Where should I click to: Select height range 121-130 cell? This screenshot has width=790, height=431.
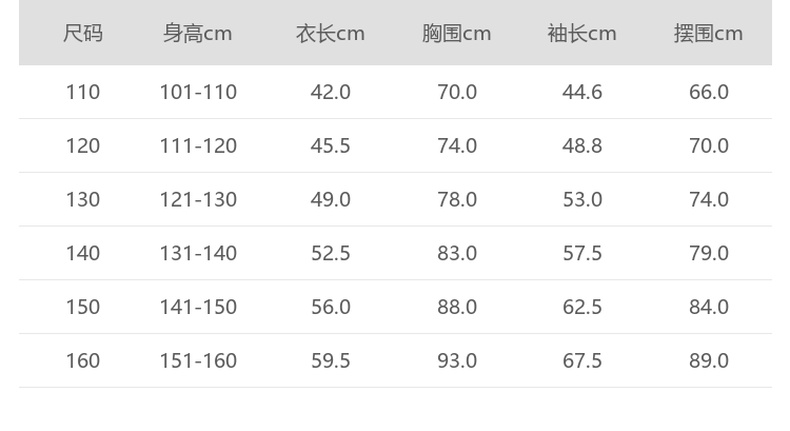click(x=198, y=200)
